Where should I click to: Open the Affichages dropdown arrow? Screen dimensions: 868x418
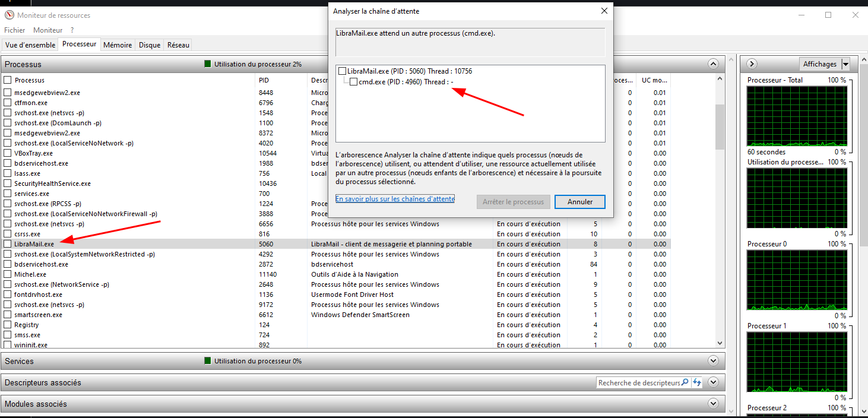click(845, 64)
